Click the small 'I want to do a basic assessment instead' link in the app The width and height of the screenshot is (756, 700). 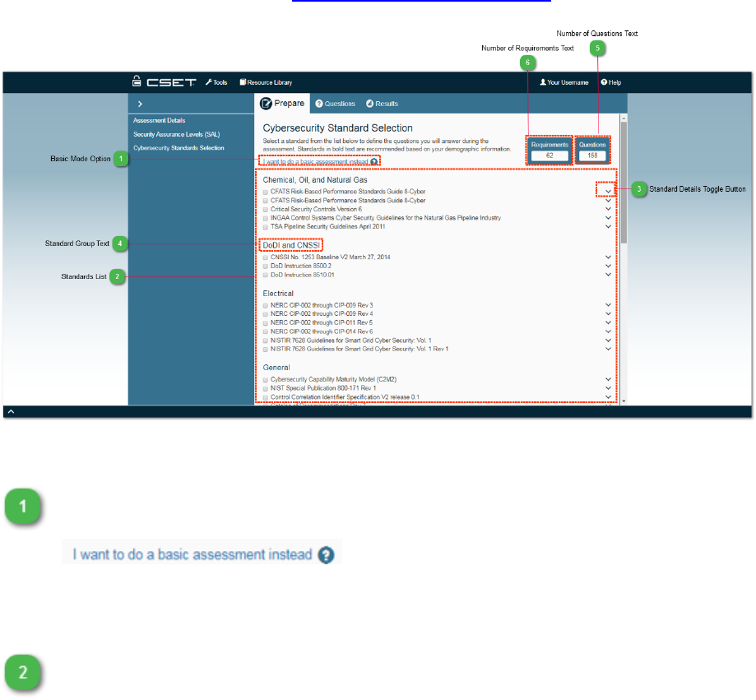pyautogui.click(x=316, y=162)
